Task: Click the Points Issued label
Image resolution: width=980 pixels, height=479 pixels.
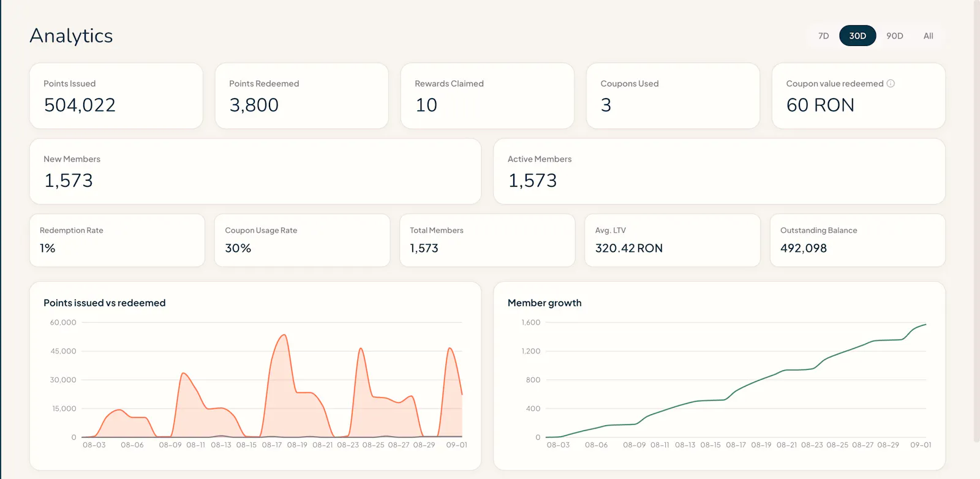Action: (69, 83)
